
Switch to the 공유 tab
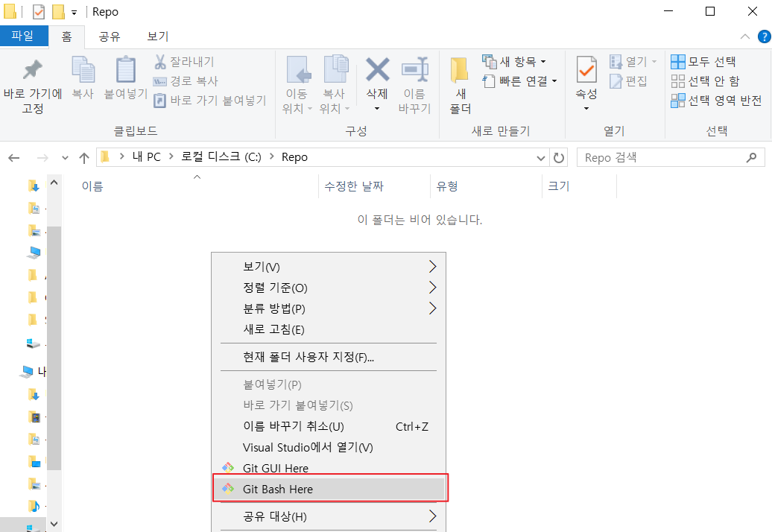pos(110,37)
